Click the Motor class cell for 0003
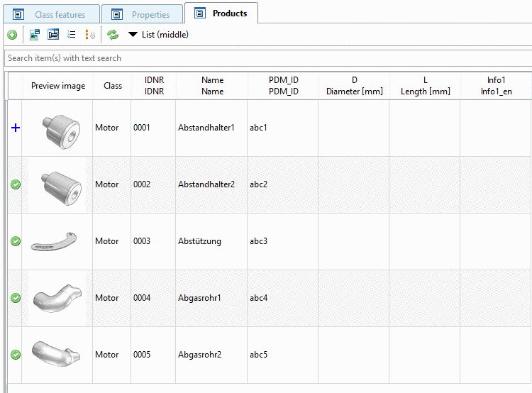 pos(111,241)
